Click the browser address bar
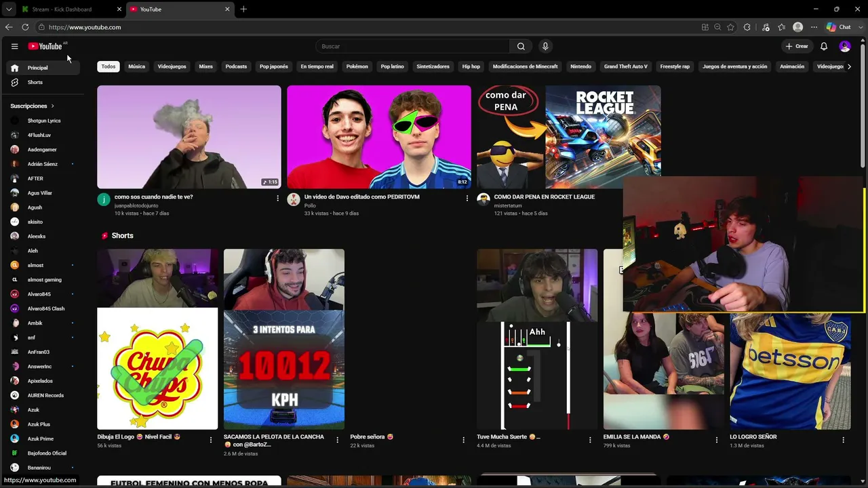868x488 pixels. [x=366, y=27]
